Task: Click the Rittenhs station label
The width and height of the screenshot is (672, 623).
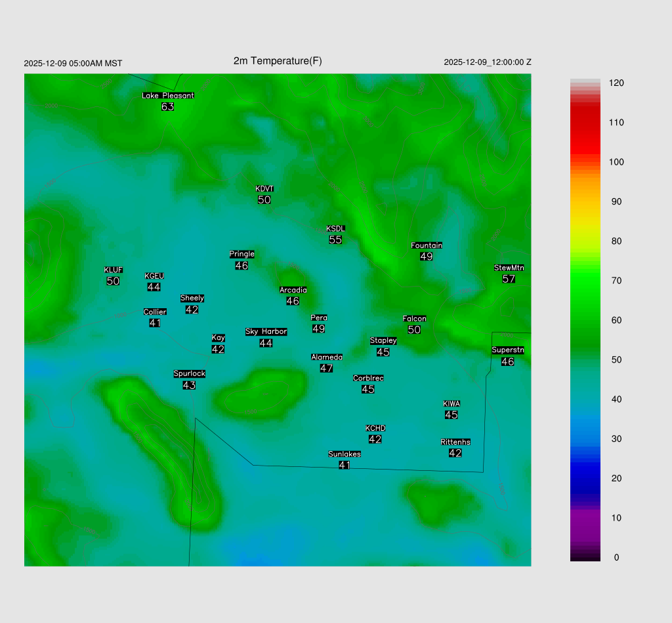Action: tap(455, 442)
